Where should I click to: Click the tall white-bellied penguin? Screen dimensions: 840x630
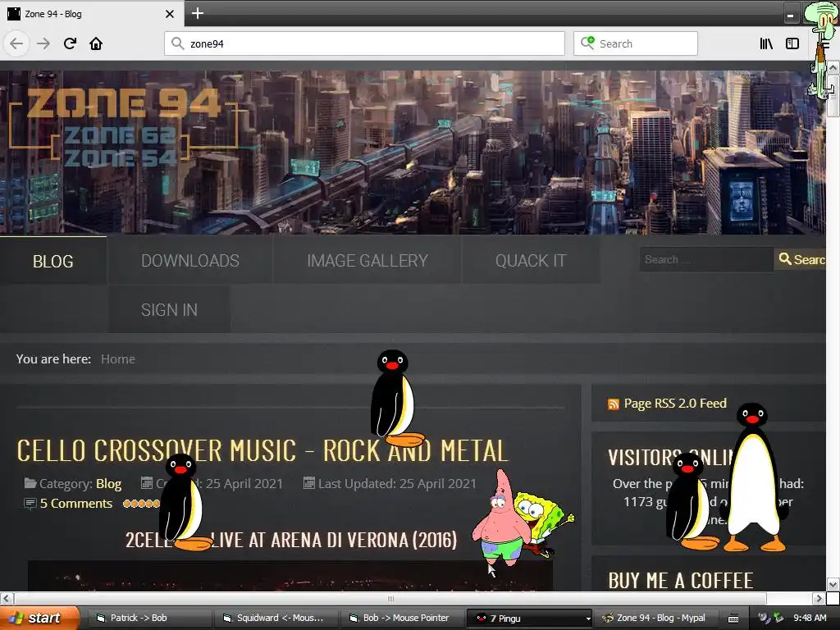point(754,478)
